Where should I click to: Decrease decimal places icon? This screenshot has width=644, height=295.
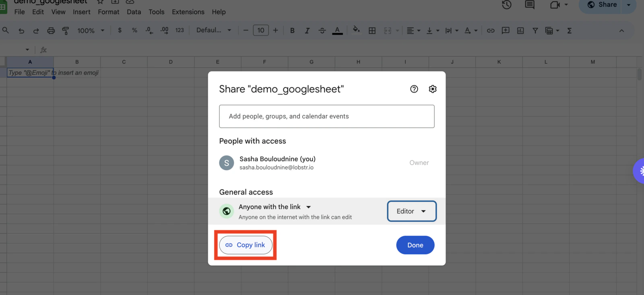(x=149, y=31)
